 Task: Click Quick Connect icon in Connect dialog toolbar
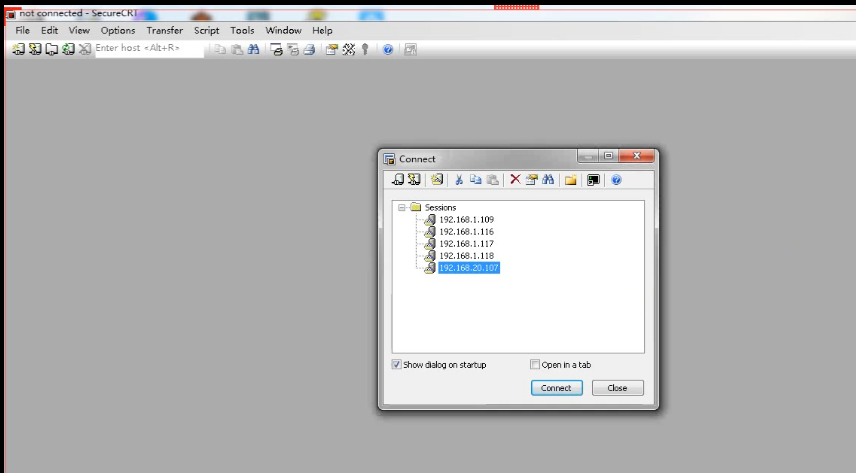pos(414,180)
